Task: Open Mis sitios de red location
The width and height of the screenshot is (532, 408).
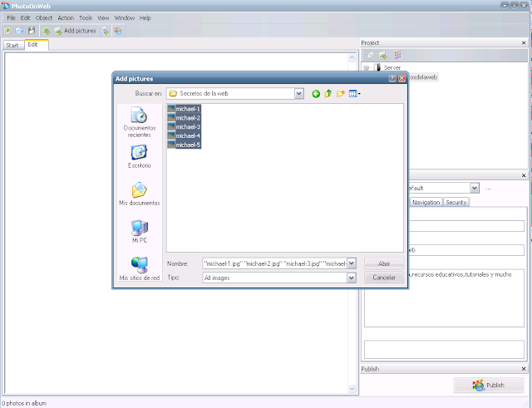Action: tap(140, 268)
